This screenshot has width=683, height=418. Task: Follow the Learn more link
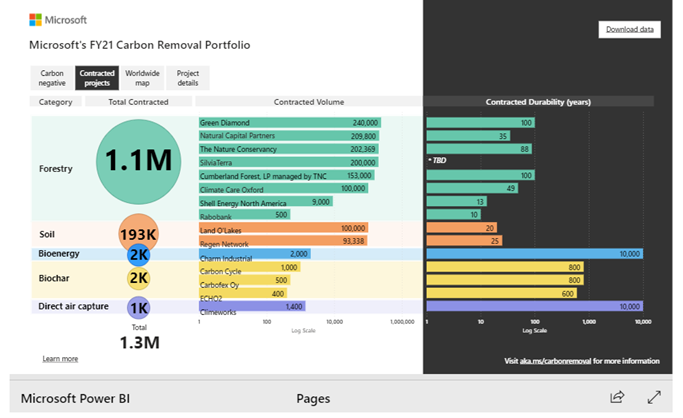pos(60,358)
